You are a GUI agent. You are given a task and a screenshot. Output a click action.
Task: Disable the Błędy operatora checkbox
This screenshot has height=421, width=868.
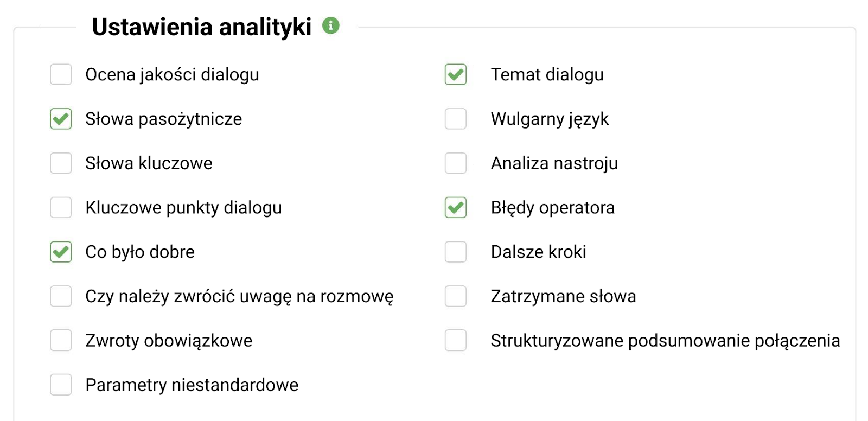tap(456, 208)
